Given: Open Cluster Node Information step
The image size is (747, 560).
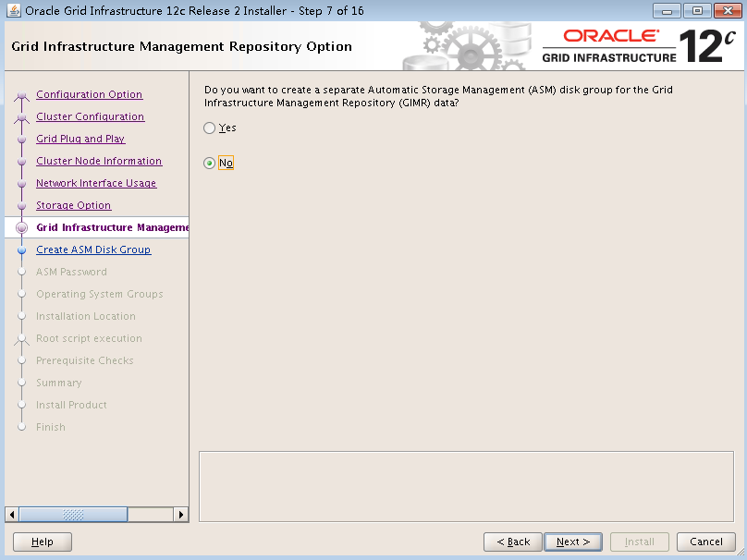Looking at the screenshot, I should [99, 161].
